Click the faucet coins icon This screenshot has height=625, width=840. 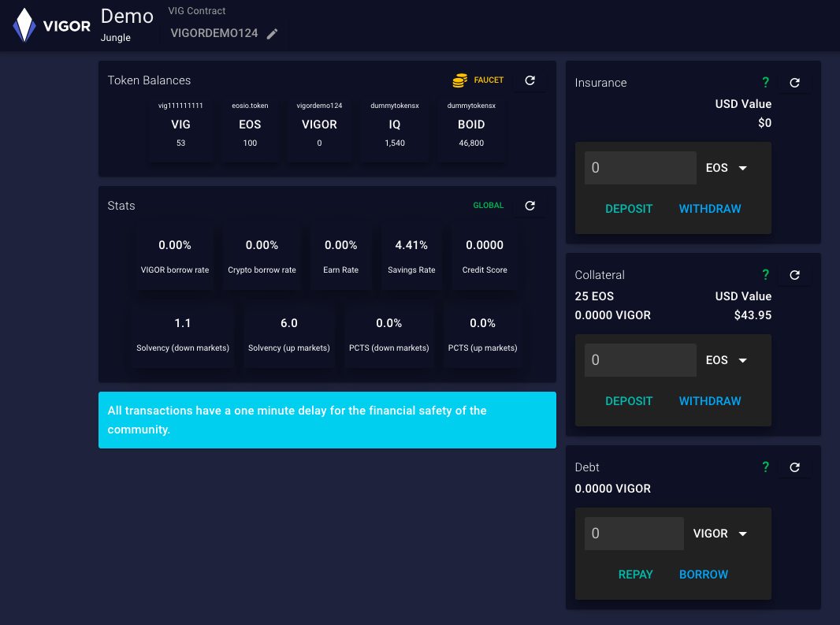tap(459, 80)
